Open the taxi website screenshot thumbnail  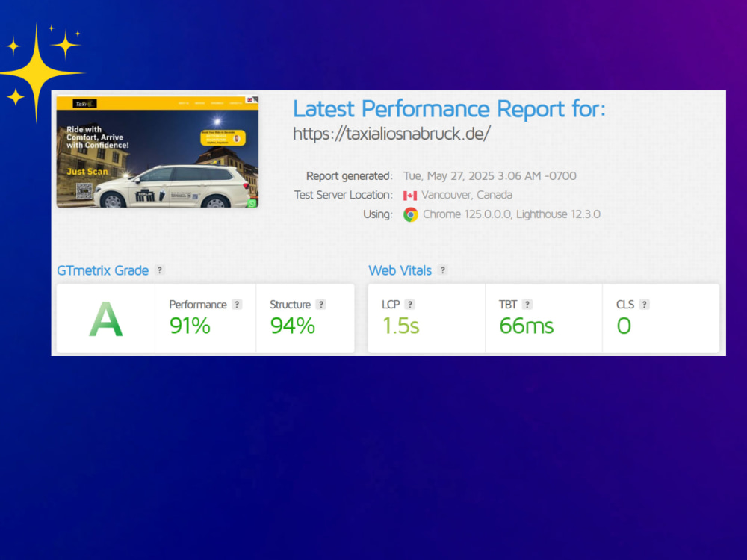coord(158,152)
